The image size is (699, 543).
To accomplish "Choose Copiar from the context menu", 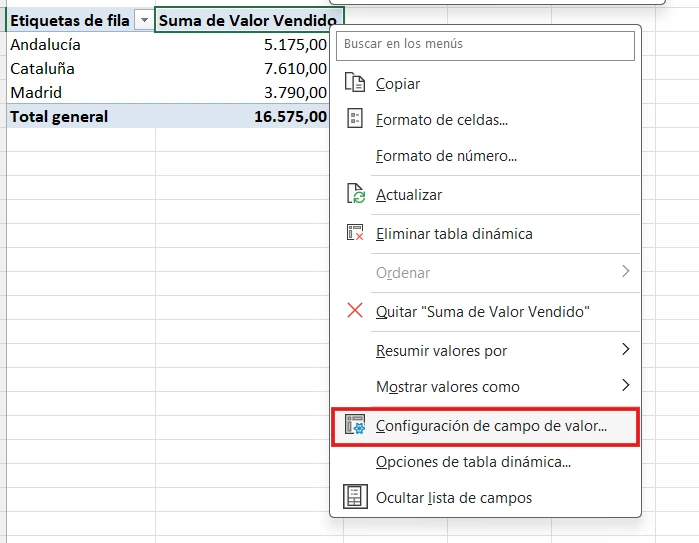I will click(x=485, y=83).
